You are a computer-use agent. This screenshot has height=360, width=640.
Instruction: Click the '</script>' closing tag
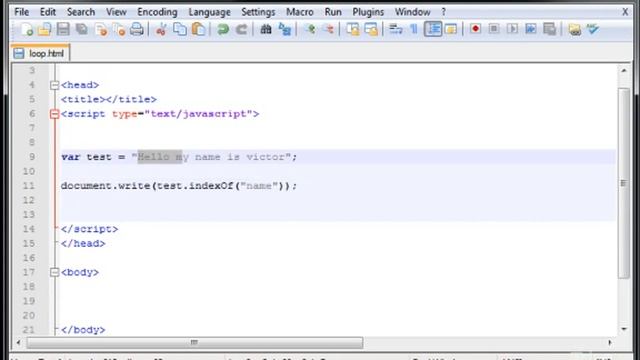pos(89,229)
